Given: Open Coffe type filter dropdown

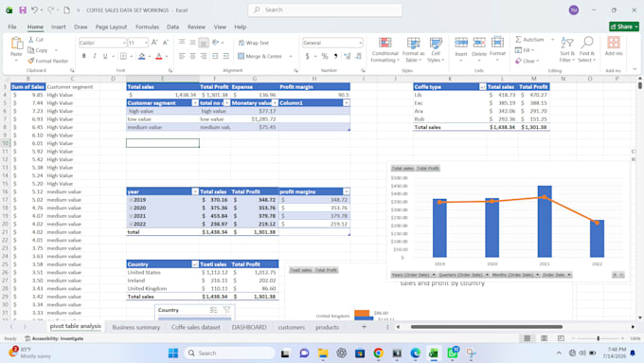Looking at the screenshot, I should pyautogui.click(x=483, y=87).
